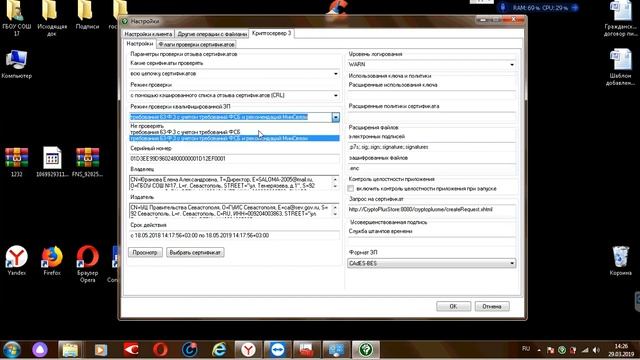640x360 pixels.
Task: Open the media player taskbar icon
Action: [x=100, y=350]
